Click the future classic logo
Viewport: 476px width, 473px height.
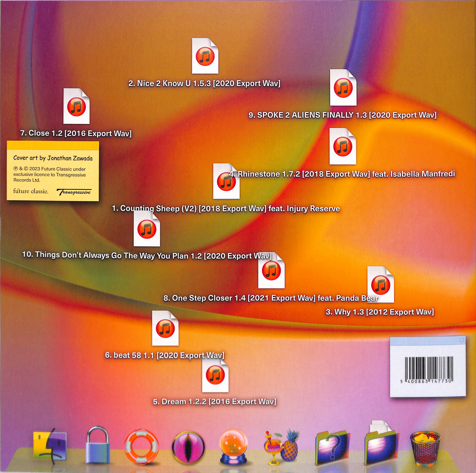(x=31, y=191)
